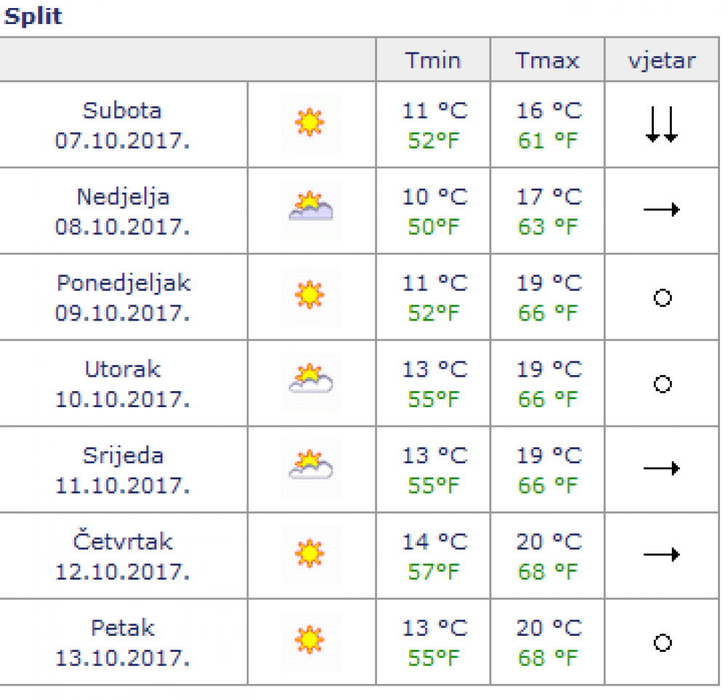Click the calm wind circle for Ponedjeljak
728x700 pixels.
pos(662,298)
